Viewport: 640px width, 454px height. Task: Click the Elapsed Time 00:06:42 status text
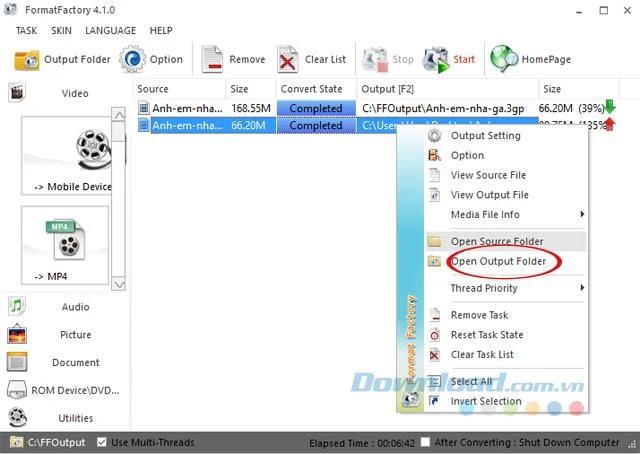[362, 443]
